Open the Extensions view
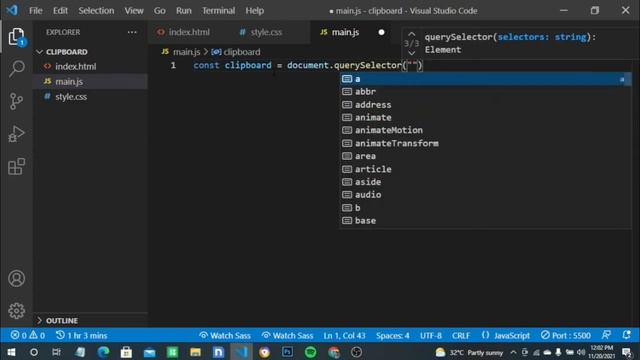The image size is (640, 360). [x=16, y=166]
